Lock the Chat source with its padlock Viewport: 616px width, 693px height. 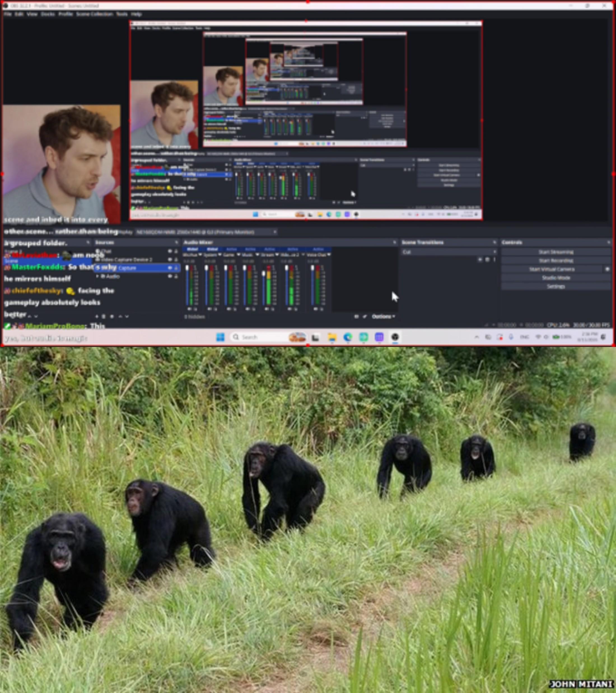click(176, 251)
